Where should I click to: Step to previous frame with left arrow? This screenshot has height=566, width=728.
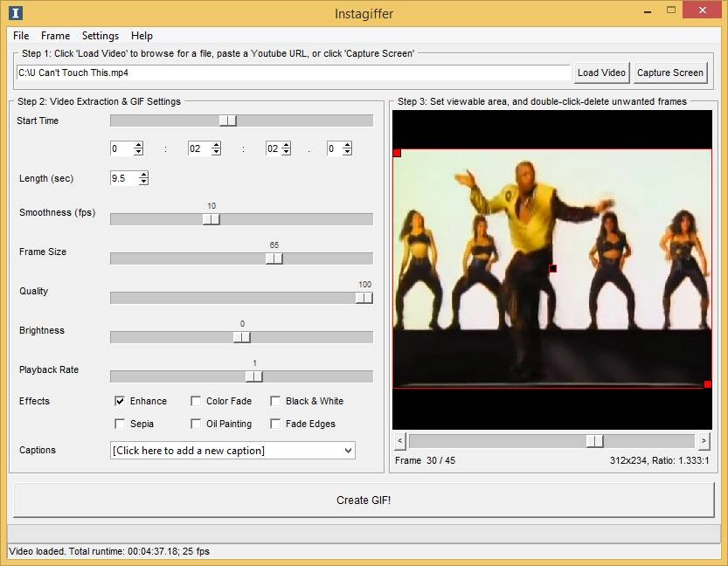click(x=400, y=441)
